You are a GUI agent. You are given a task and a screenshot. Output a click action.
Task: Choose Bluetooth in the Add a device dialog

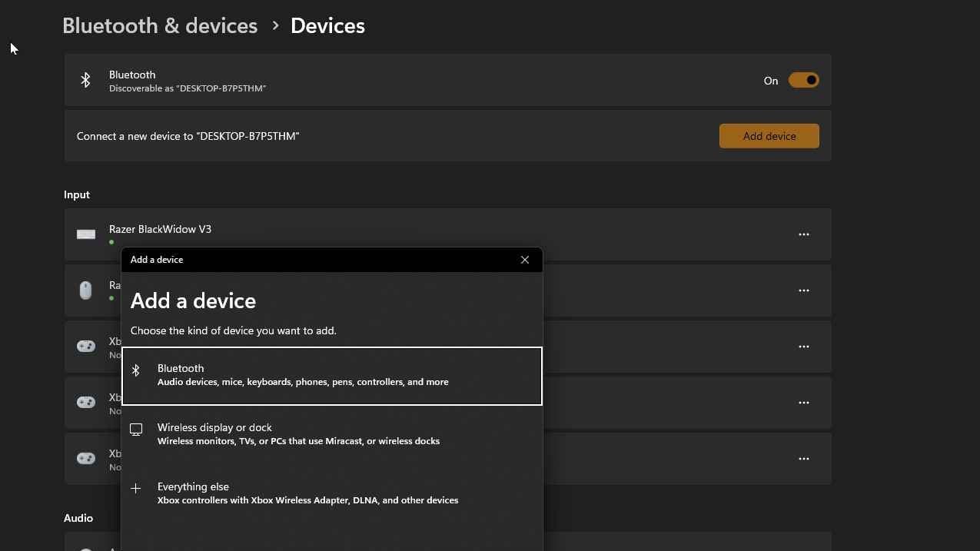point(332,375)
